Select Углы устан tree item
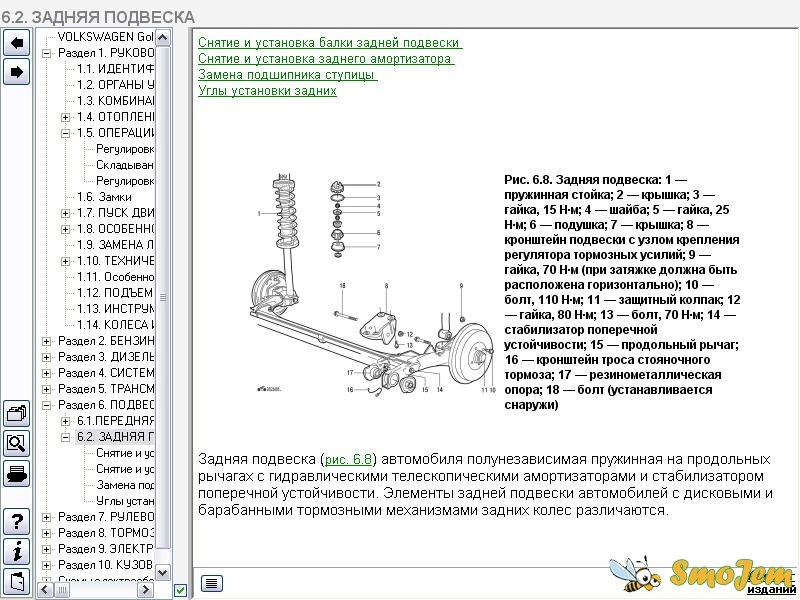The image size is (800, 600). pos(124,501)
